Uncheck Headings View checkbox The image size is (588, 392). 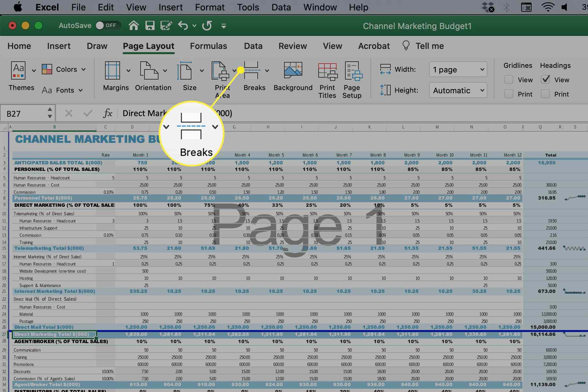tap(545, 80)
